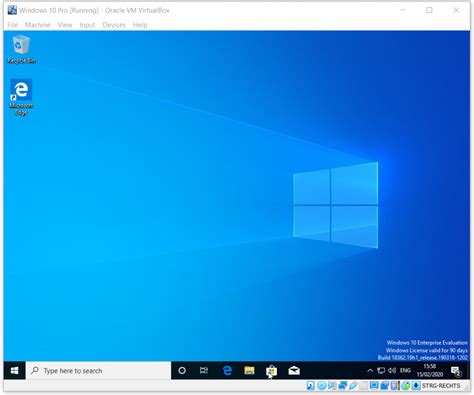Minimize the VirtualBox window
Viewport: 474px width, 395px height.
[x=403, y=10]
